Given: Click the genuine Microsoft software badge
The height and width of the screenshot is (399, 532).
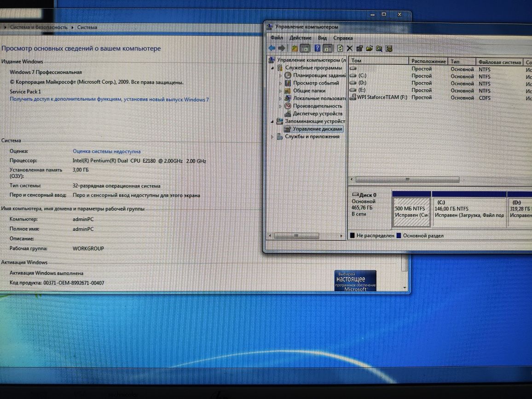Looking at the screenshot, I should coord(355,280).
